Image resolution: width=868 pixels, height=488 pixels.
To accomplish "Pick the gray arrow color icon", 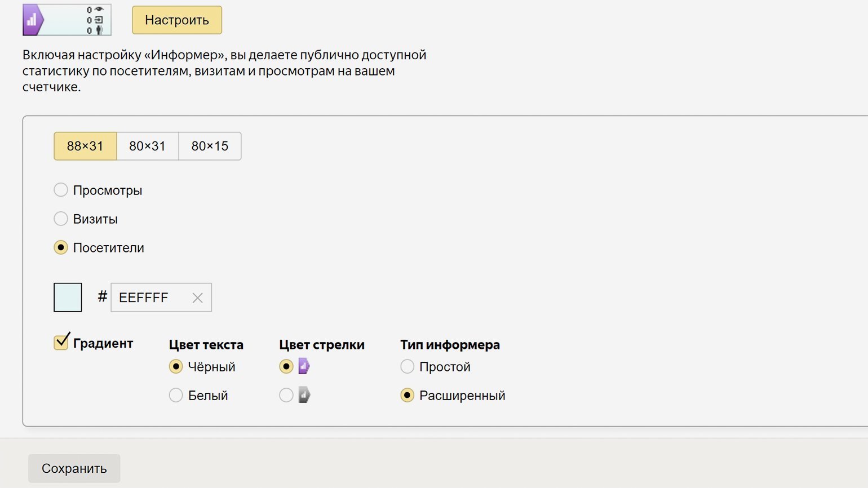I will point(304,396).
